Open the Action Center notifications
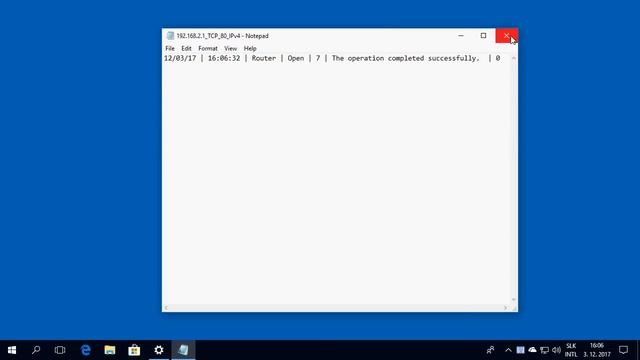Image resolution: width=640 pixels, height=360 pixels. (623, 350)
